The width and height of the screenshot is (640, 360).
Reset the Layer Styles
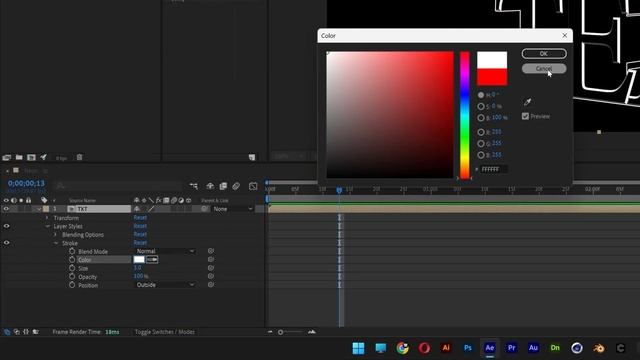click(140, 226)
